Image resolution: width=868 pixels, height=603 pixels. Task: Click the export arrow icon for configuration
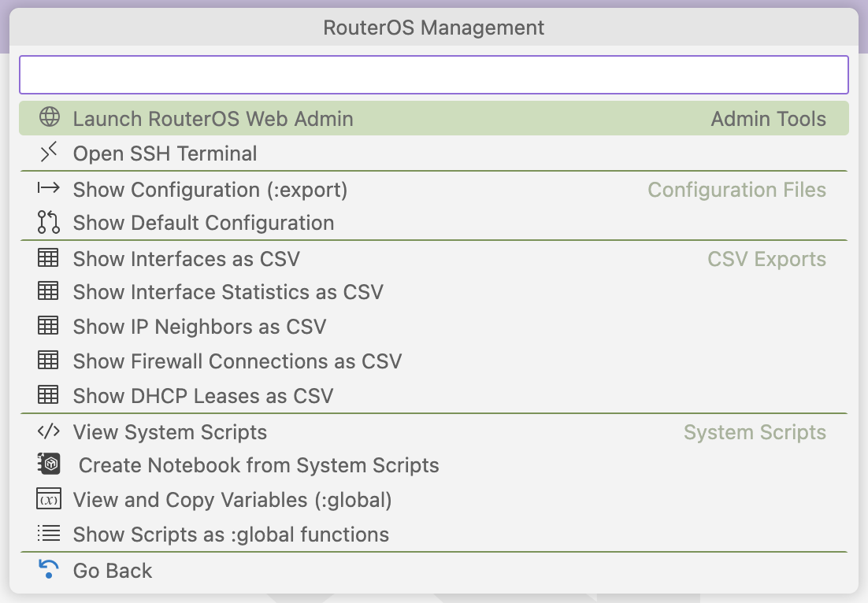(49, 189)
